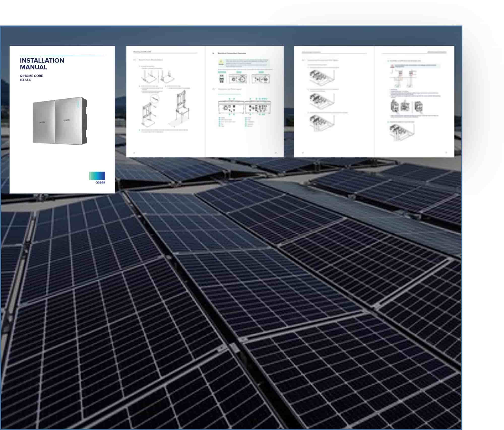The width and height of the screenshot is (504, 430).
Task: Click the red warning triangle icon
Action: (x=392, y=66)
